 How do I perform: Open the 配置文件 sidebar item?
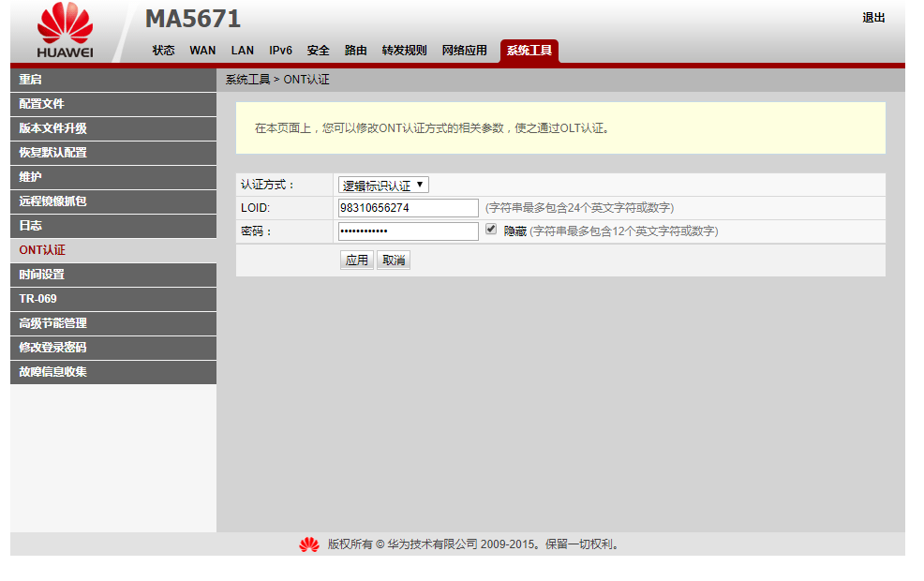113,104
